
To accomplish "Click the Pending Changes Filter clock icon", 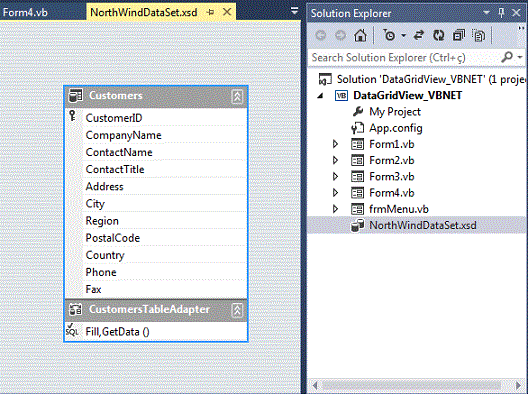I will [389, 35].
